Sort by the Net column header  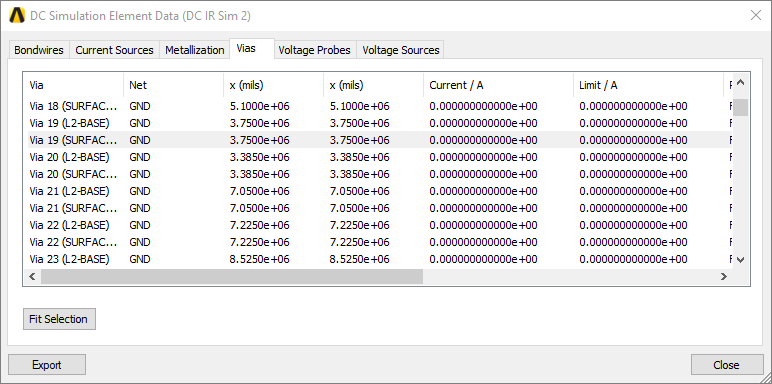point(173,85)
